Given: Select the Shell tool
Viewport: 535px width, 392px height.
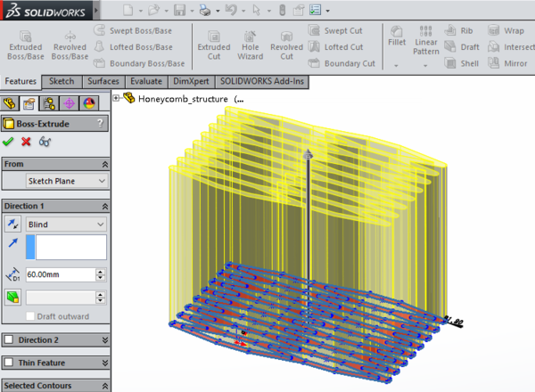Looking at the screenshot, I should pyautogui.click(x=461, y=63).
